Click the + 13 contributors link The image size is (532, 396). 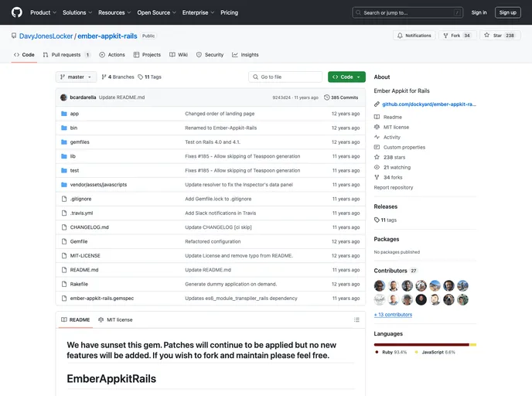click(393, 315)
